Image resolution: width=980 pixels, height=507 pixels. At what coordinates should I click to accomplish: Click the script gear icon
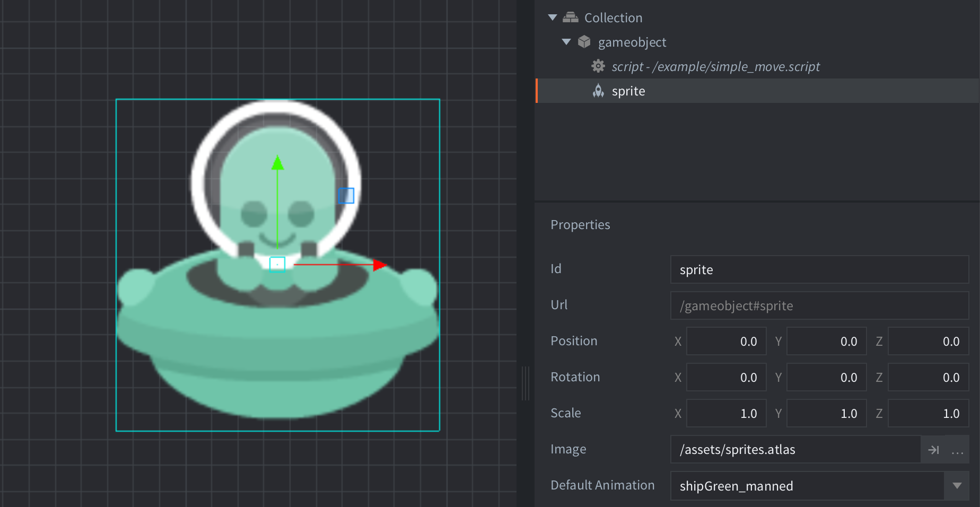pyautogui.click(x=598, y=66)
